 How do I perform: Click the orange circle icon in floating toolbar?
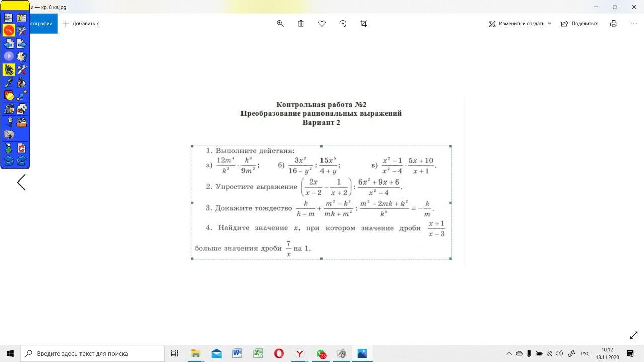pyautogui.click(x=9, y=30)
